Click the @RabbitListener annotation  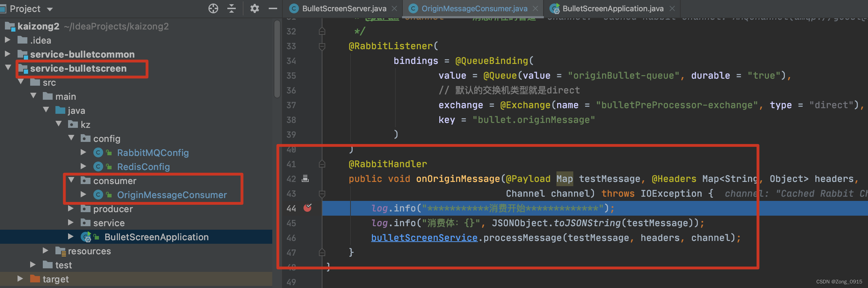tap(390, 46)
